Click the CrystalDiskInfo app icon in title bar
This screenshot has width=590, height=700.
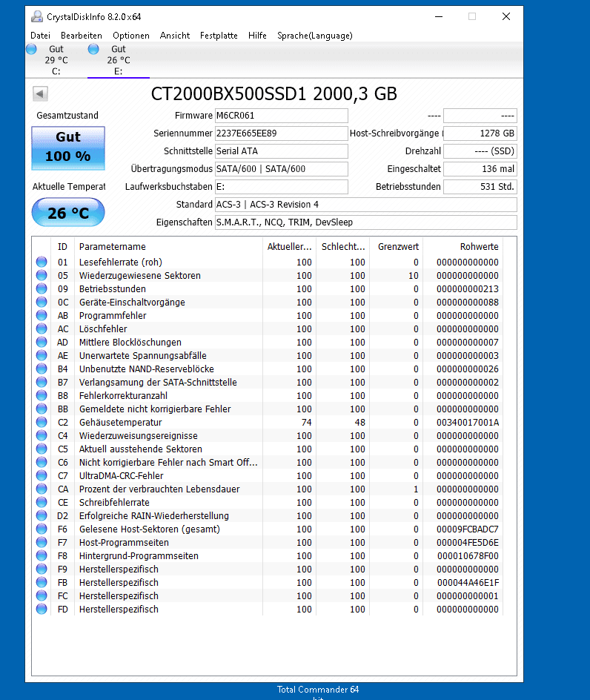37,17
